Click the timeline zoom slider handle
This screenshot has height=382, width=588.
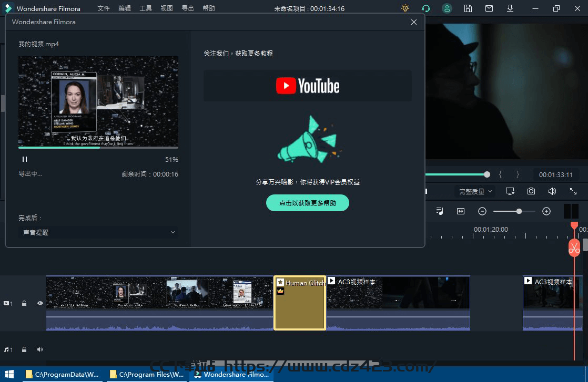pos(519,211)
